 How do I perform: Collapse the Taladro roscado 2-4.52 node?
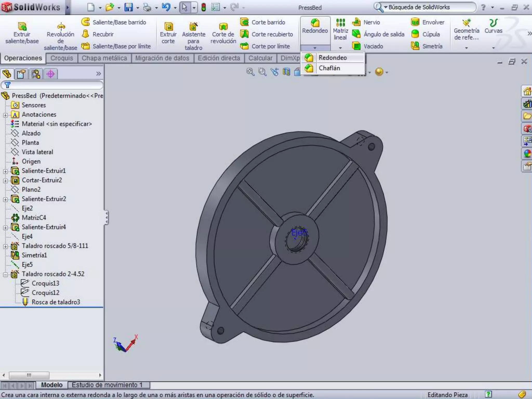pyautogui.click(x=5, y=274)
